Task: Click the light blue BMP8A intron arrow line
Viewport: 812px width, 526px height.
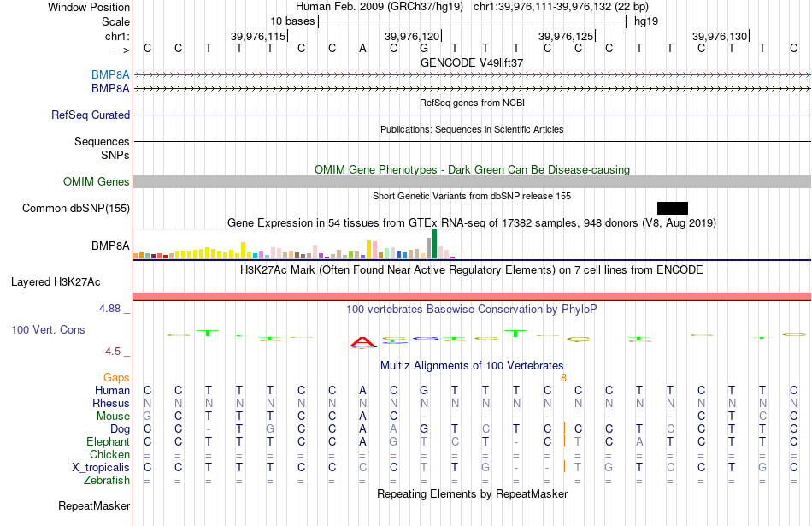Action: [473, 75]
